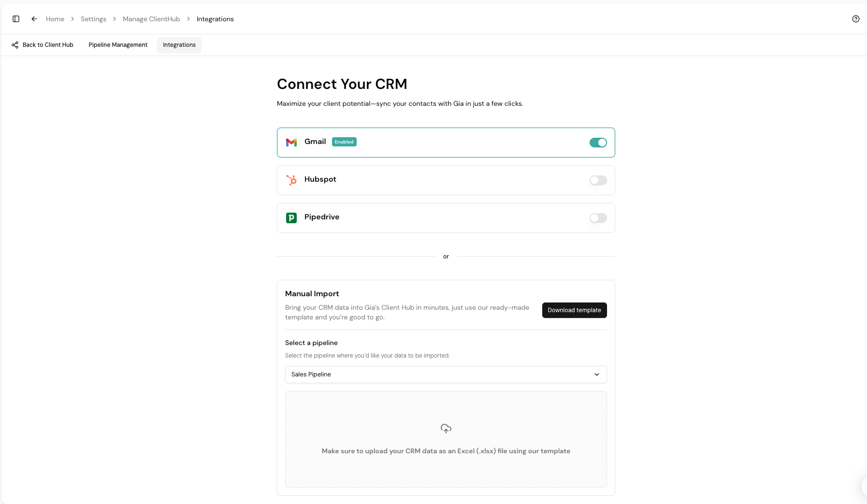Switch to the Pipeline Management tab
Viewport: 867px width, 504px height.
[x=117, y=44]
